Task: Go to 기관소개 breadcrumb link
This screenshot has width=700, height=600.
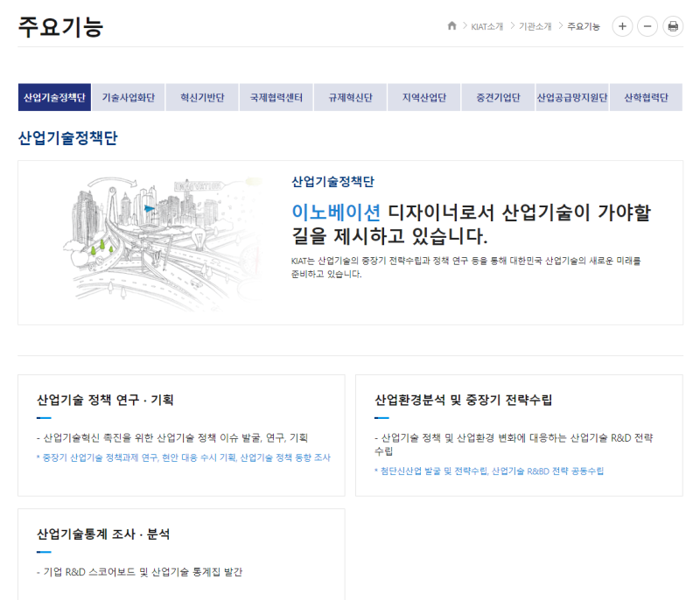Action: tap(535, 26)
